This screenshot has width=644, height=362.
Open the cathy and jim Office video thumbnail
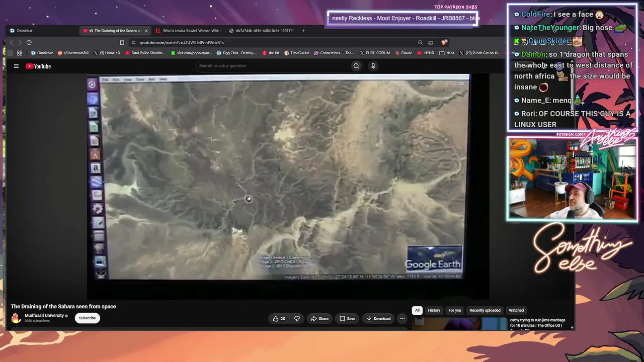coord(459,324)
